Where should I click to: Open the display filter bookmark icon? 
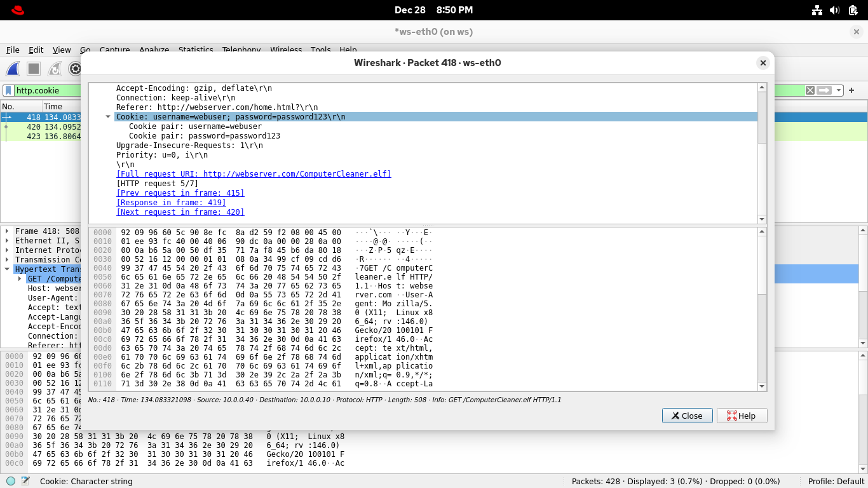click(x=8, y=90)
